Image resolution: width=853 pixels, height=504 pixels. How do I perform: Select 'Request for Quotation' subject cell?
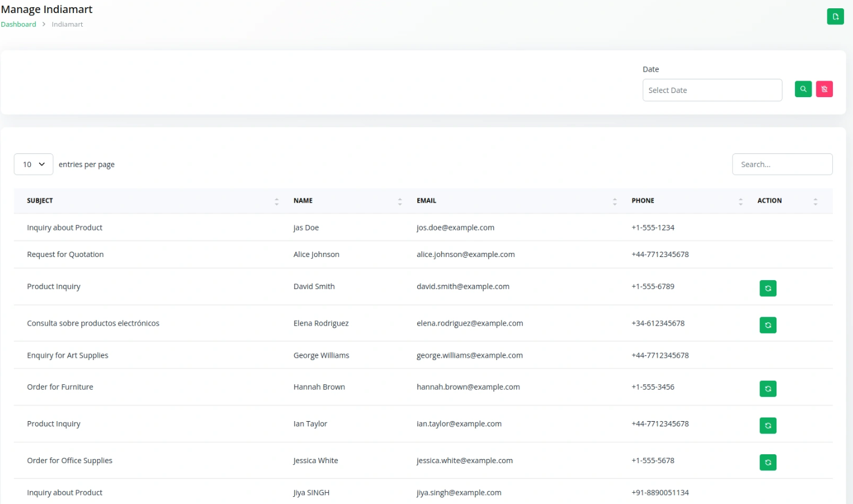(x=65, y=255)
